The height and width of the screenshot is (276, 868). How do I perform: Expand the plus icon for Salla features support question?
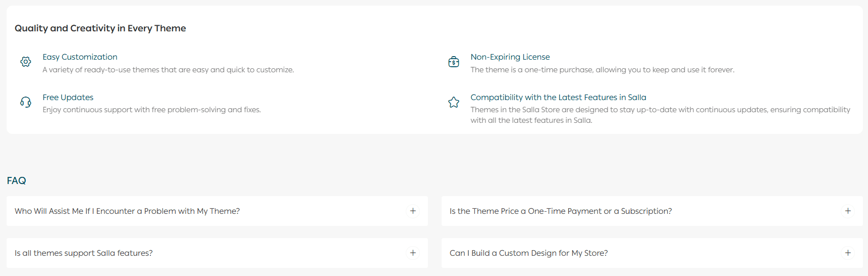point(413,253)
